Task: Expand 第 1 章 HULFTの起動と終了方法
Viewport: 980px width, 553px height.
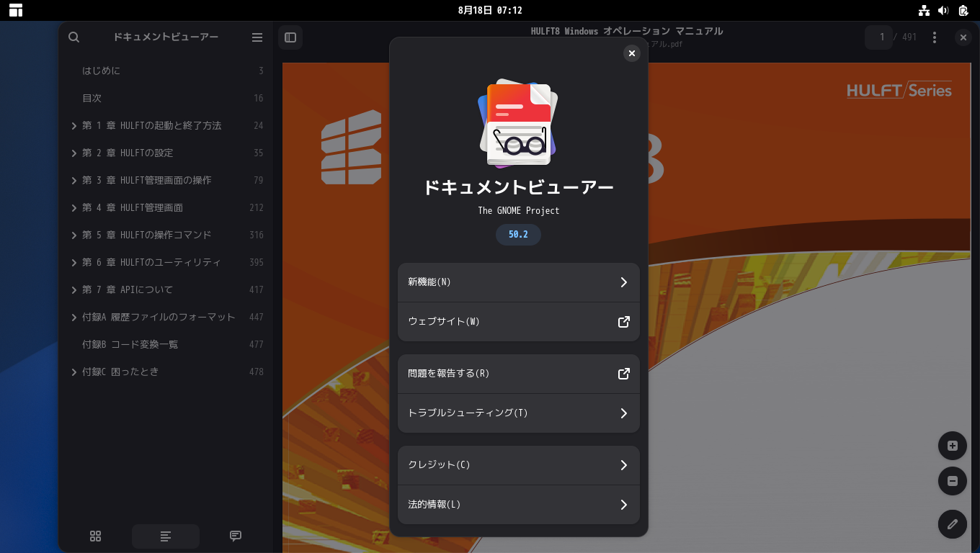Action: (x=74, y=126)
